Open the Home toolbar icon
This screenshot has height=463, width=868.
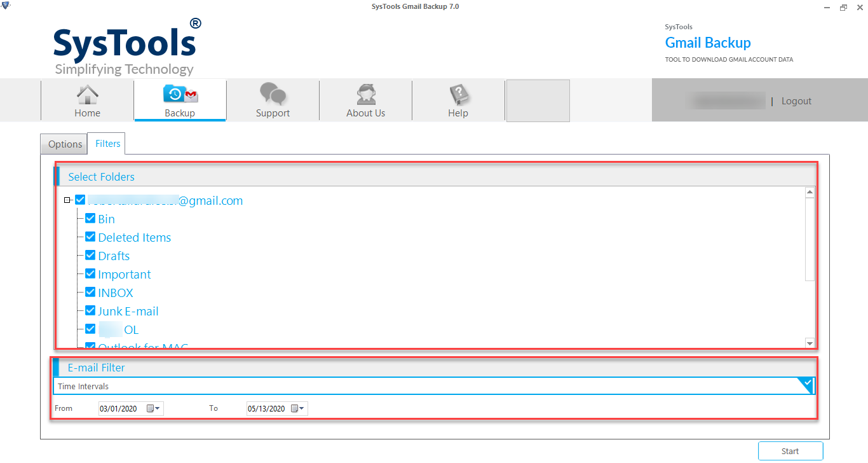87,95
